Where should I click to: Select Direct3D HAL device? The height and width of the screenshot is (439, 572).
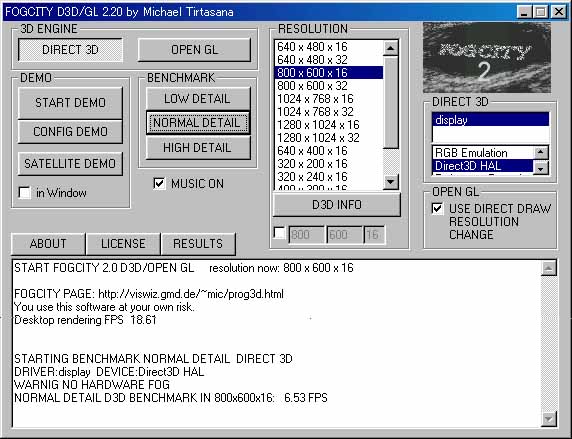(x=483, y=166)
